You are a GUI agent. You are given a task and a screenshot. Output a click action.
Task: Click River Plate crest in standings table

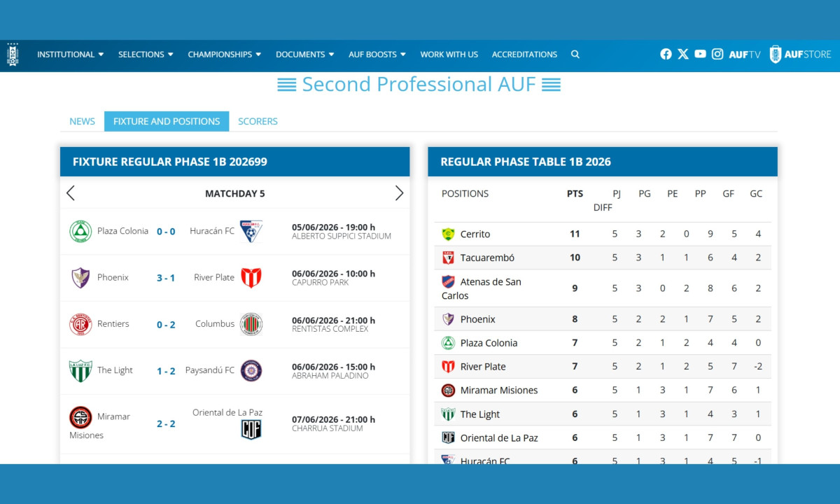pyautogui.click(x=448, y=367)
